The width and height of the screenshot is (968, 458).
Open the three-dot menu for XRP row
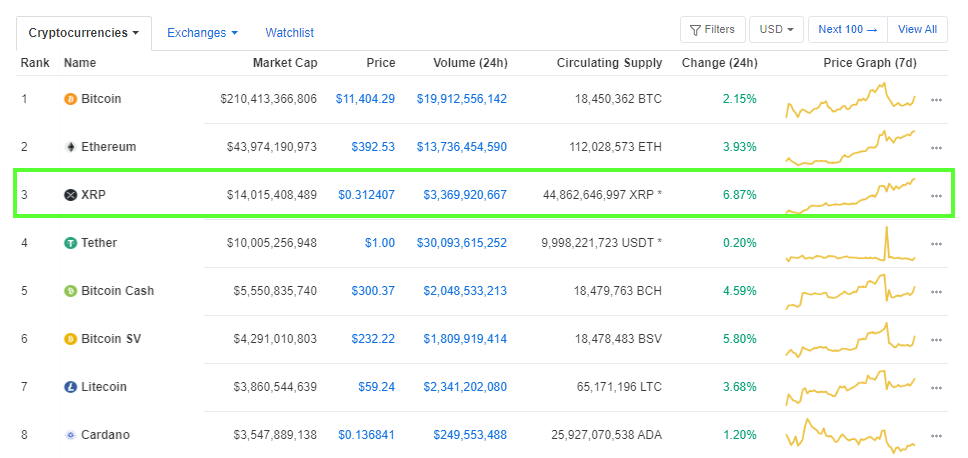(x=936, y=196)
